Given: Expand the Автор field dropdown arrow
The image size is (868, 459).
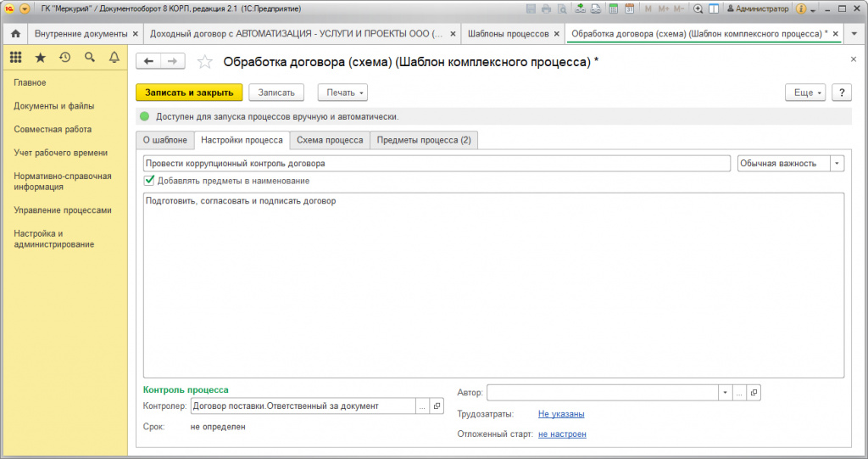Looking at the screenshot, I should click(x=726, y=393).
